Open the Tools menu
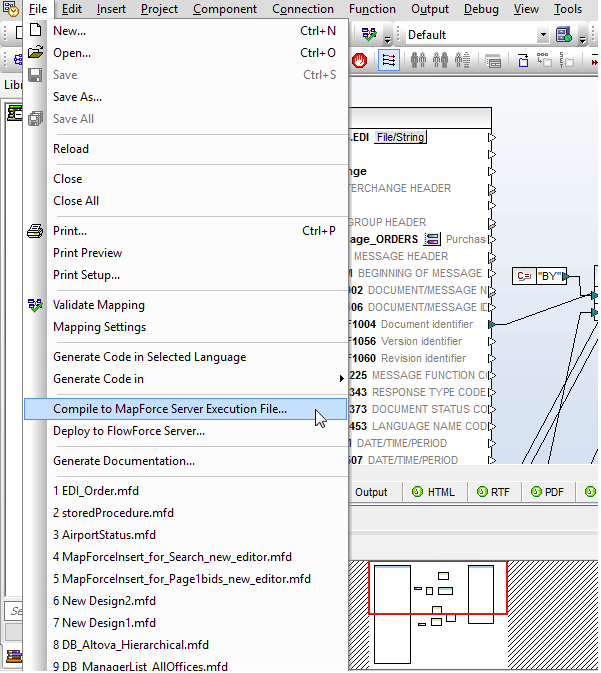This screenshot has height=673, width=601. 568,9
